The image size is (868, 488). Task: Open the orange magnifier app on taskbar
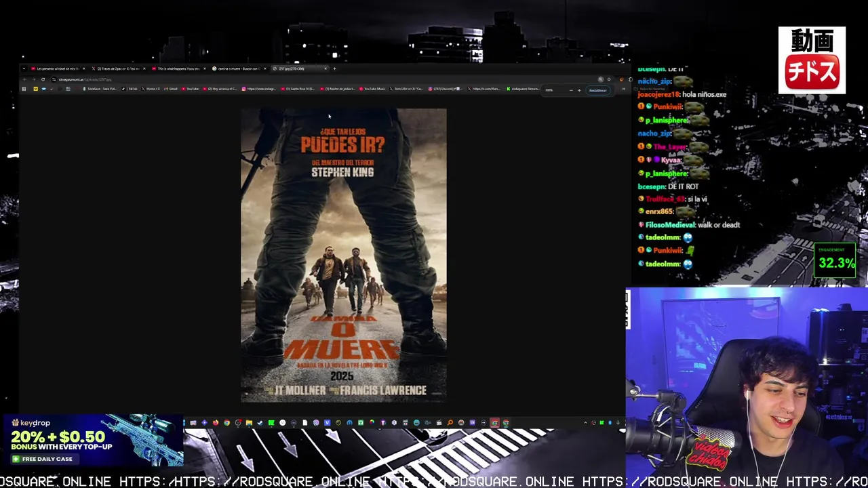coord(450,423)
